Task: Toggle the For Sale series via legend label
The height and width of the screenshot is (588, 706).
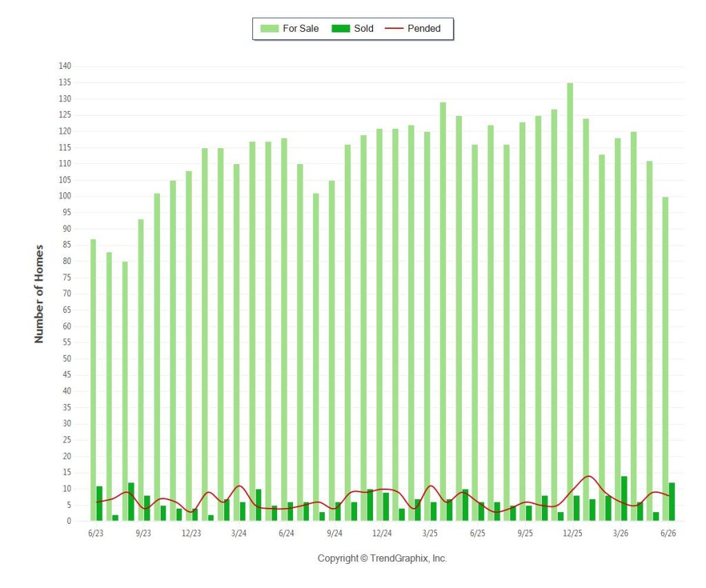Action: (301, 28)
